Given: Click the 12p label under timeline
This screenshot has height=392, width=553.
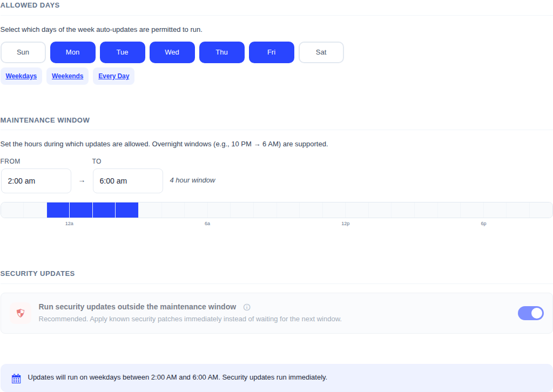Looking at the screenshot, I should (x=345, y=224).
